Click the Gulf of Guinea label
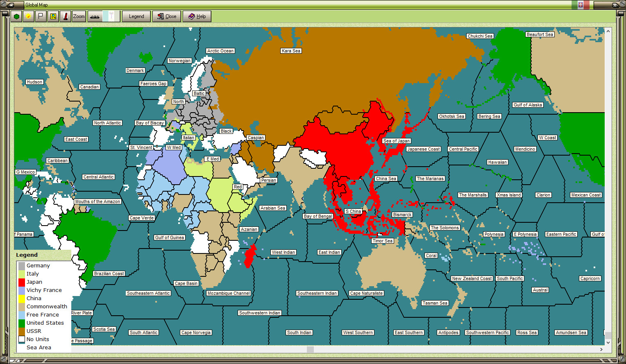Viewport: 626px width, 364px height. (x=170, y=237)
